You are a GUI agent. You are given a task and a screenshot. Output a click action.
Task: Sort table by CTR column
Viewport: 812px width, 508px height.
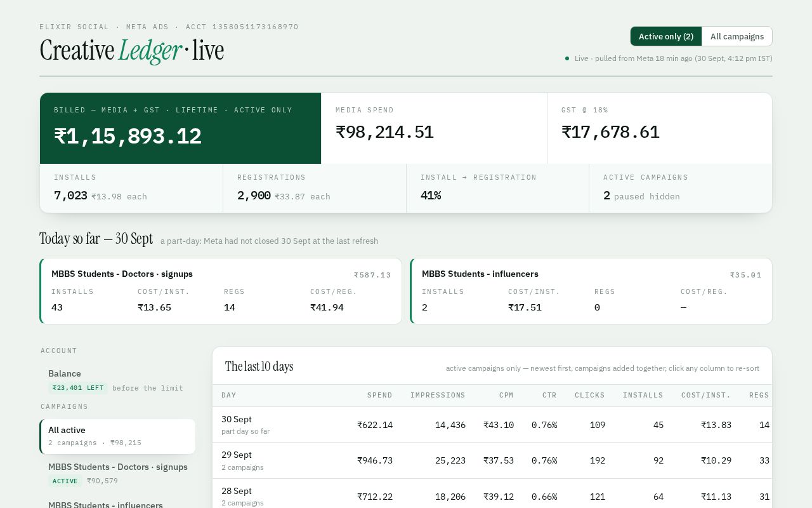click(549, 395)
